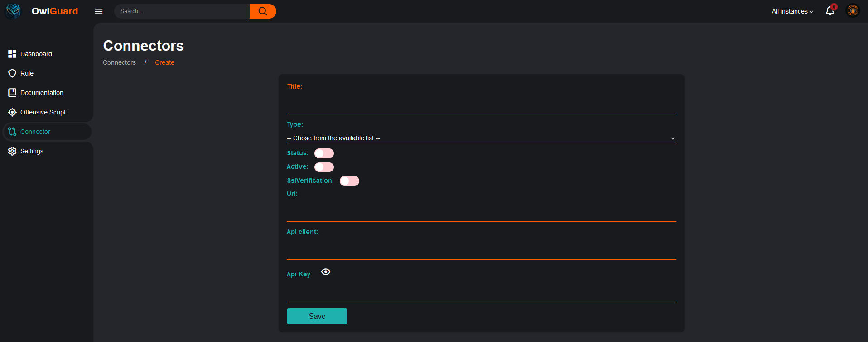
Task: Click the Connectors breadcrumb link
Action: tap(119, 62)
